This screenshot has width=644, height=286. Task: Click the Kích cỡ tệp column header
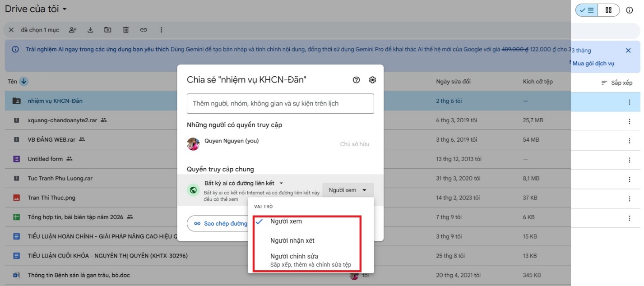(x=538, y=82)
